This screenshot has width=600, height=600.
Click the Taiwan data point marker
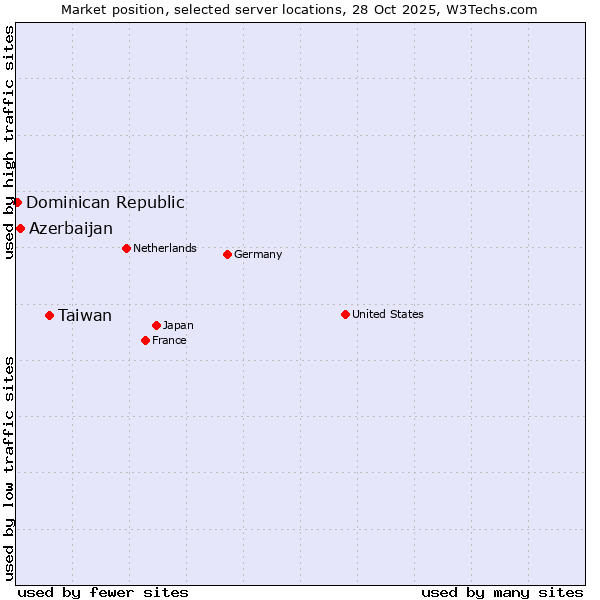pyautogui.click(x=49, y=315)
